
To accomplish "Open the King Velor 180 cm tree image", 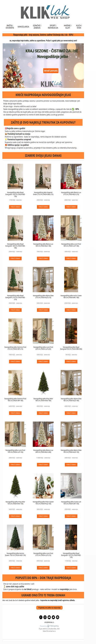I will (x=43, y=383).
